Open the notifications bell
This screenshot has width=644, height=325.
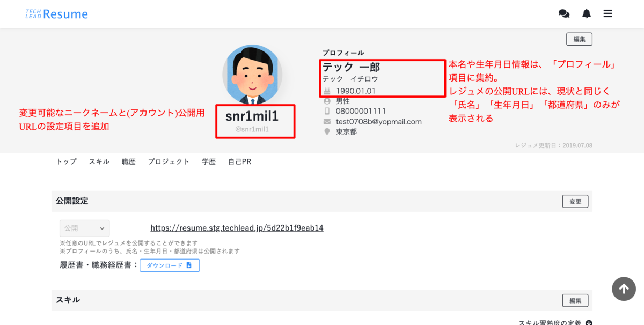click(587, 14)
